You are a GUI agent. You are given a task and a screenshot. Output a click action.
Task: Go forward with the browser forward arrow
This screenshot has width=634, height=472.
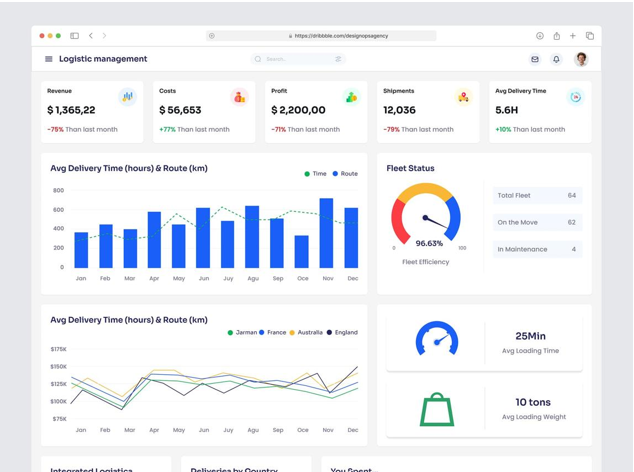point(104,36)
